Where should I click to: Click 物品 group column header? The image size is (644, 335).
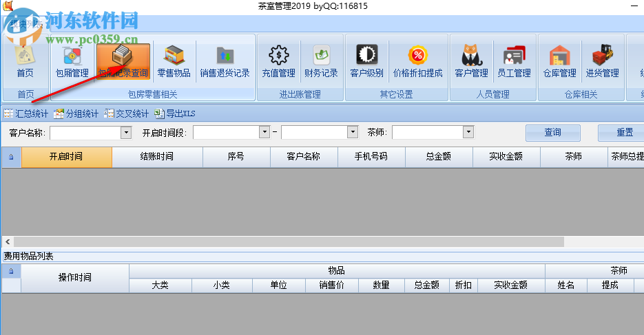337,271
